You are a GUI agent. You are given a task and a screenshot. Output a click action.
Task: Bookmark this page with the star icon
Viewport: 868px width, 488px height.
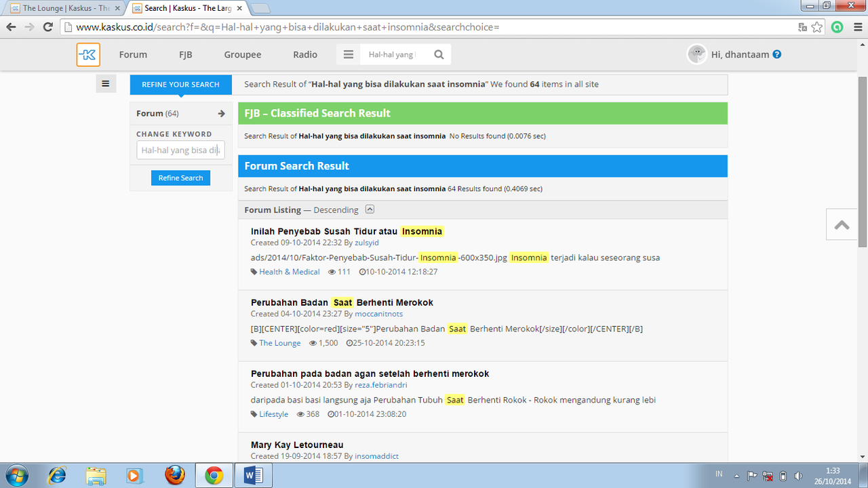[x=817, y=27]
